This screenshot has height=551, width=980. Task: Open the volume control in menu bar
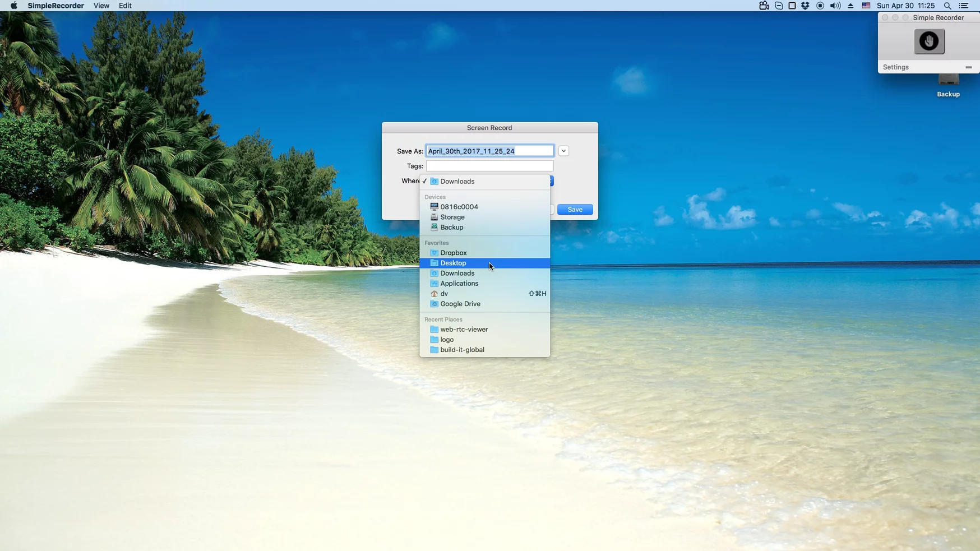[x=835, y=6]
